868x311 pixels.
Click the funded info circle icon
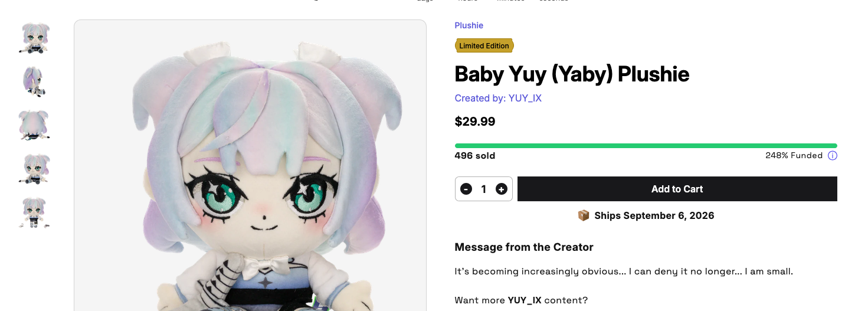(x=832, y=156)
